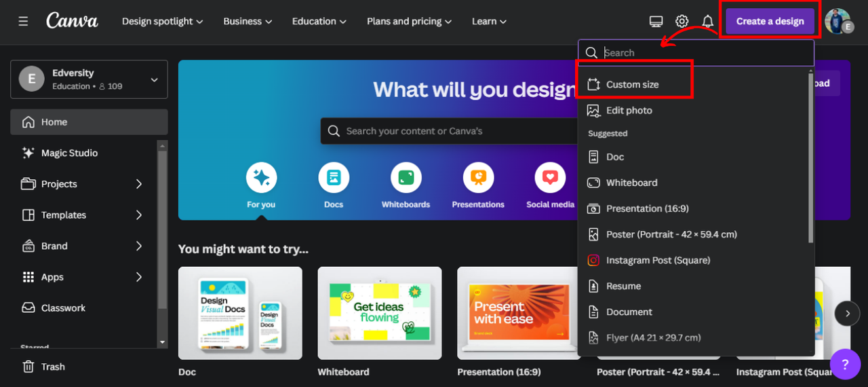Click the Edversity team avatar icon
This screenshot has width=868, height=387.
pyautogui.click(x=31, y=79)
